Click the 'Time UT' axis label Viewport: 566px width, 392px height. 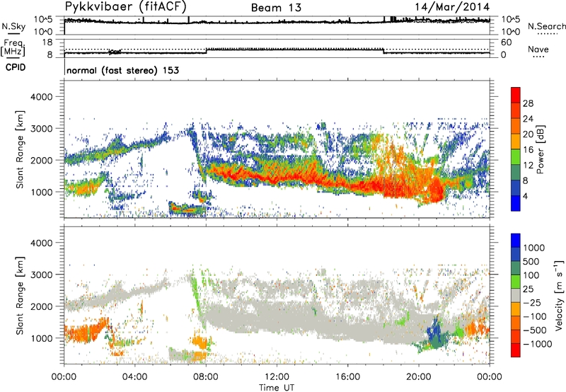point(277,388)
